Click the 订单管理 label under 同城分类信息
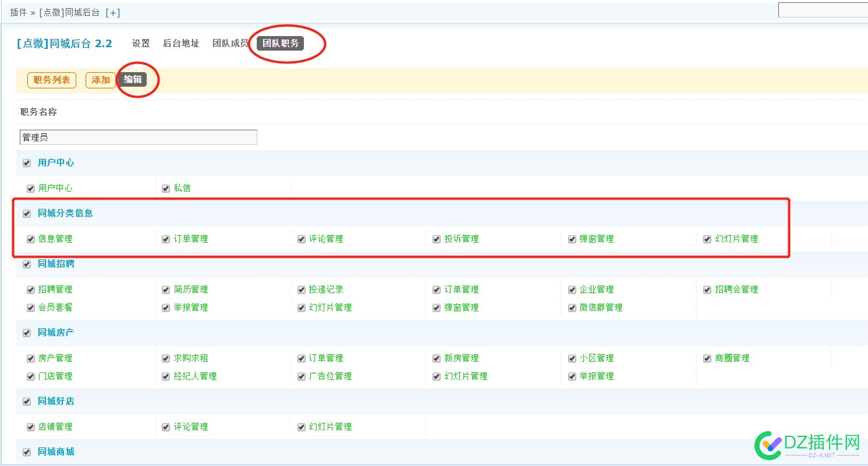Viewport: 868px width, 466px height. (x=191, y=239)
